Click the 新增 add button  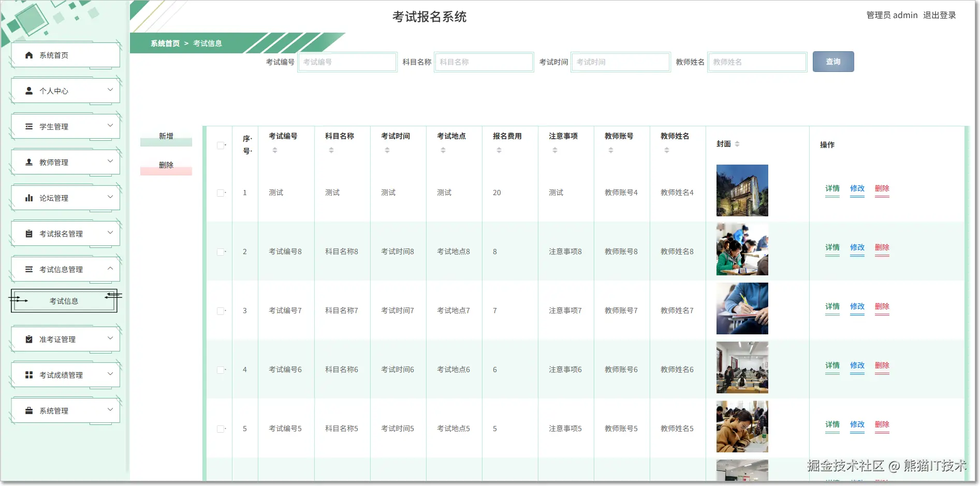tap(166, 137)
